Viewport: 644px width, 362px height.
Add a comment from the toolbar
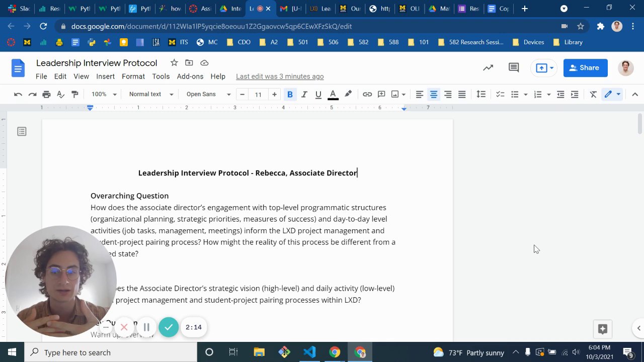point(381,94)
